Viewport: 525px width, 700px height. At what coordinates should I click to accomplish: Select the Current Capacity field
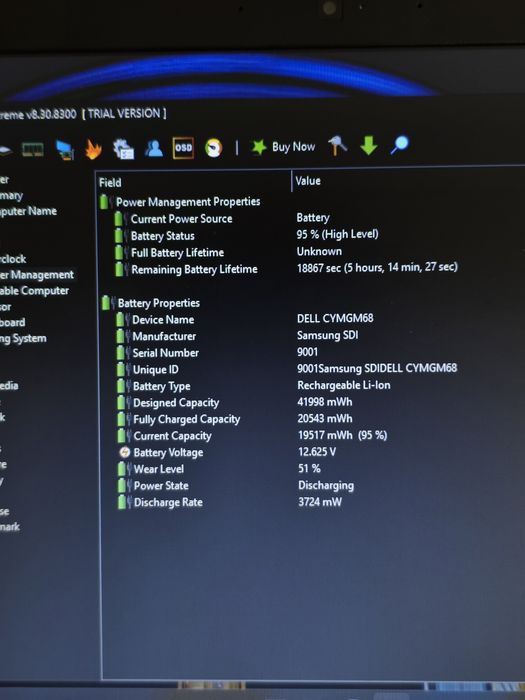tap(172, 436)
